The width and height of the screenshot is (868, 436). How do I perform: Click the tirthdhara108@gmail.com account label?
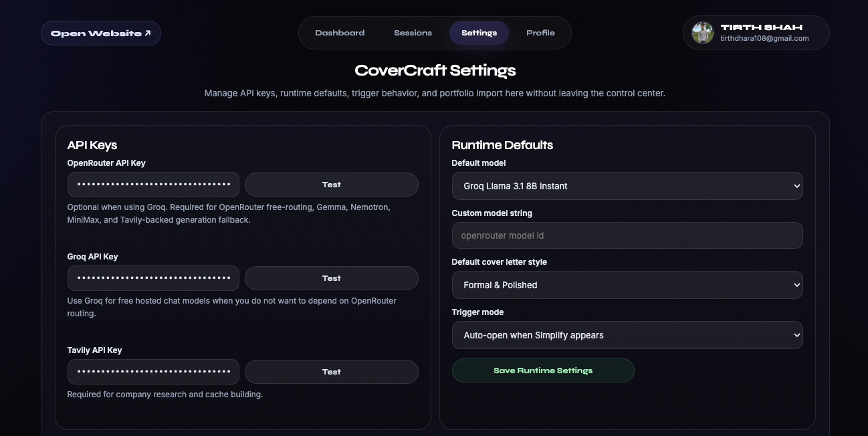click(764, 38)
